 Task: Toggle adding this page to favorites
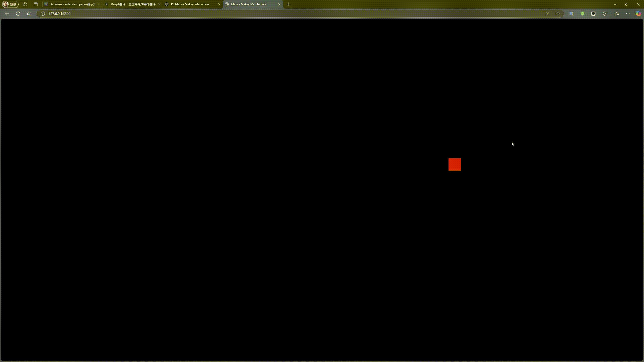pos(557,14)
